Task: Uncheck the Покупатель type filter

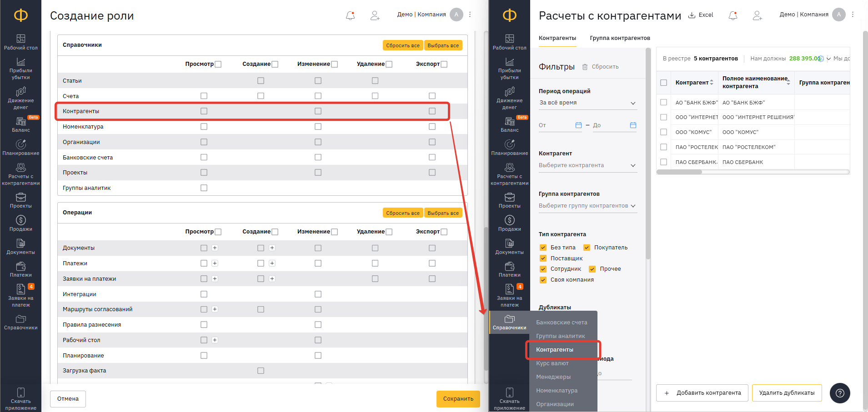Action: (587, 248)
